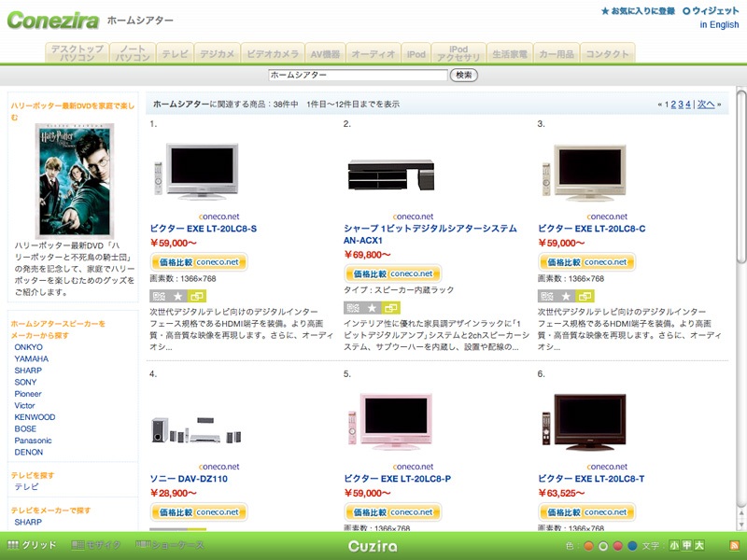Click 価格比較 button for ビクター EXE LT-20LC8-P
Image resolution: width=747 pixels, height=560 pixels.
[x=392, y=512]
